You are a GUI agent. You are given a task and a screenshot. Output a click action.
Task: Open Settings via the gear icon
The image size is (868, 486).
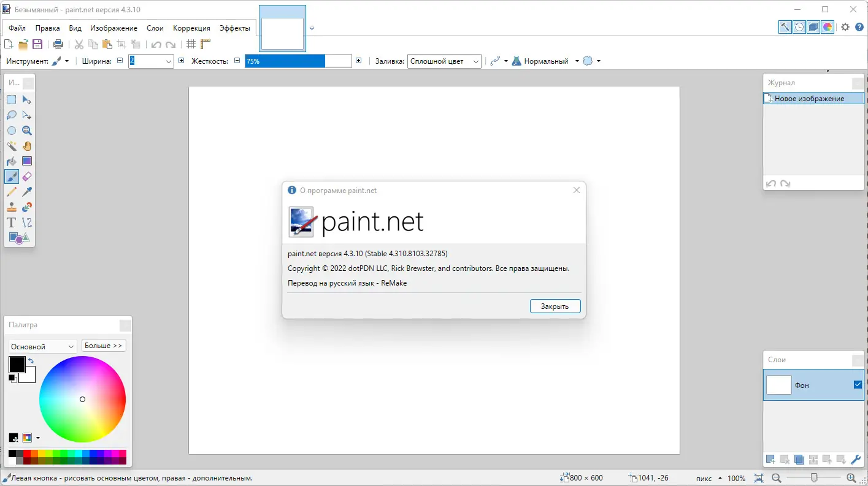[x=845, y=27]
